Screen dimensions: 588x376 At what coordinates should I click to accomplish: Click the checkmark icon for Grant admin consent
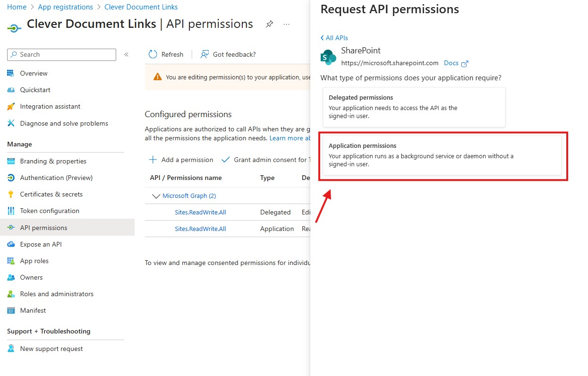[x=225, y=160]
